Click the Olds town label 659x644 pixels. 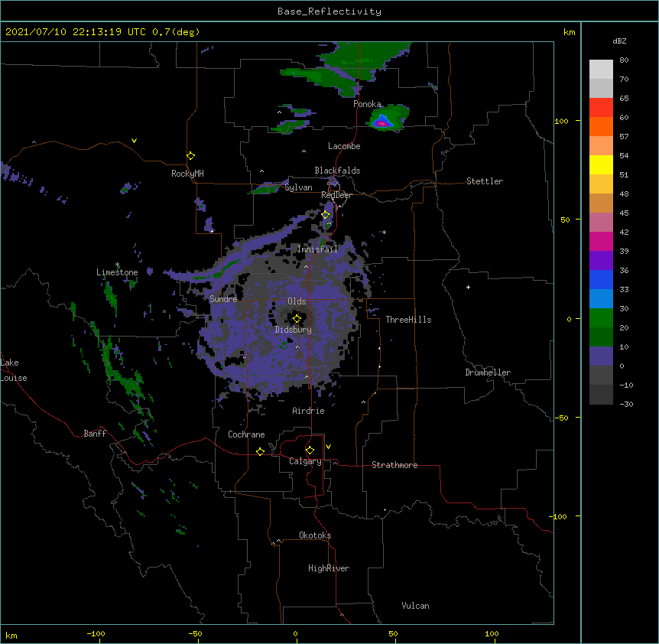coord(297,301)
